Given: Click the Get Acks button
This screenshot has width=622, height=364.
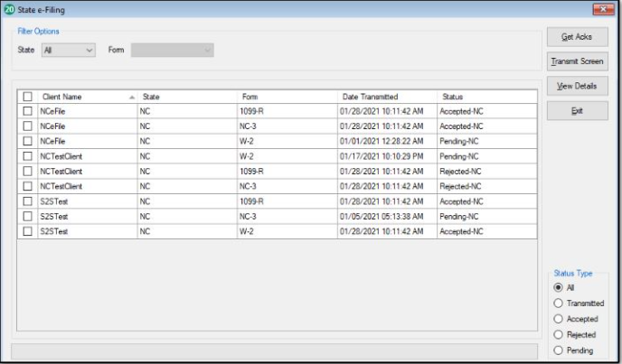Looking at the screenshot, I should pos(577,37).
